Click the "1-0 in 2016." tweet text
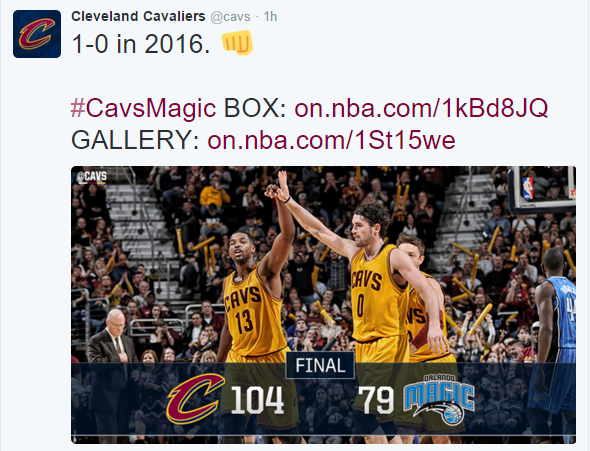This screenshot has width=590, height=451. click(141, 44)
